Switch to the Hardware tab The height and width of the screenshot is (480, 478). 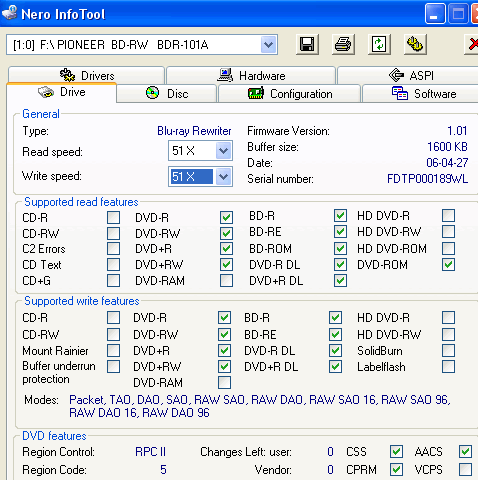click(x=251, y=75)
